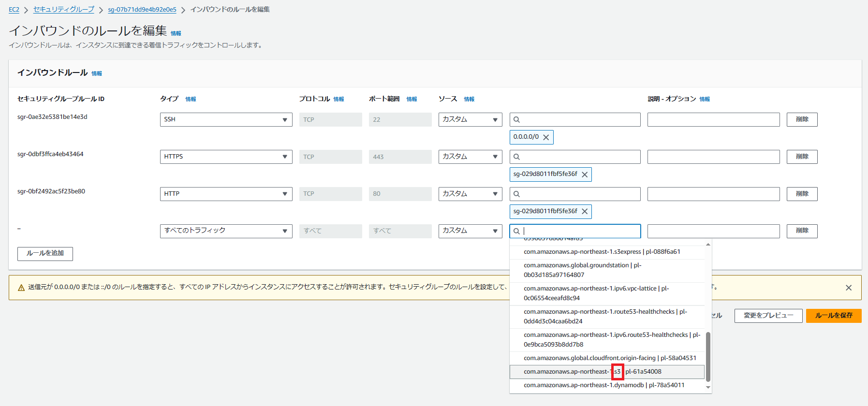This screenshot has height=406, width=868.
Task: Open カスタム source dropdown for HTTP rule
Action: [x=471, y=194]
